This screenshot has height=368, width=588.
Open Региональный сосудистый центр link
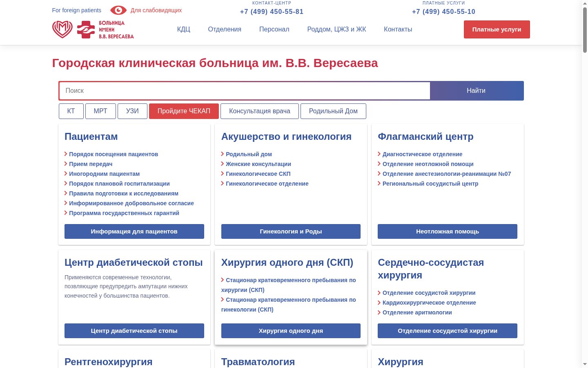[x=430, y=184]
